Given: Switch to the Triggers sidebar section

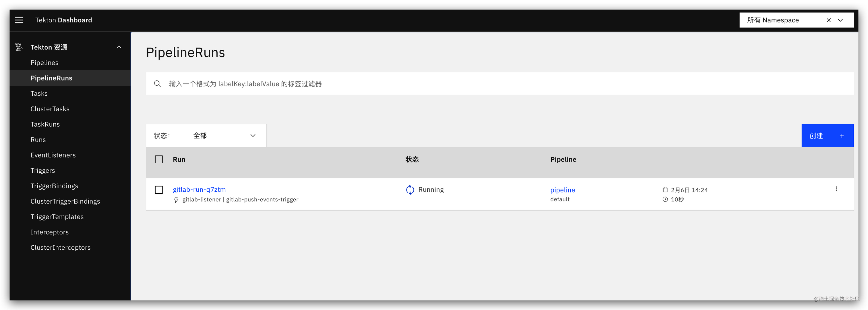Looking at the screenshot, I should tap(42, 170).
